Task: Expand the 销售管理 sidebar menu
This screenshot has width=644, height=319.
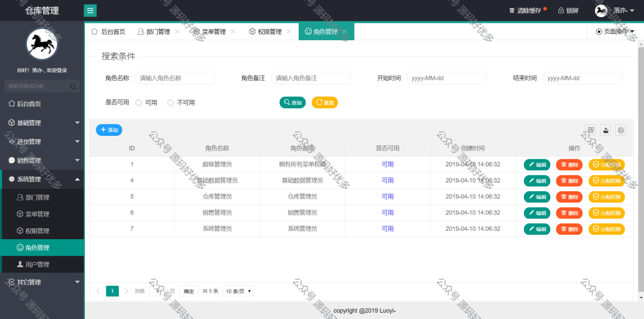Action: click(42, 160)
